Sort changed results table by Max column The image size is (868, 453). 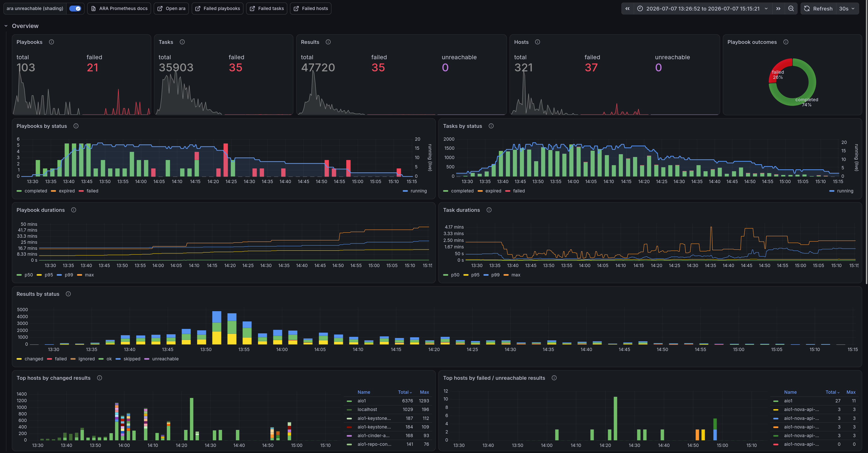point(424,392)
